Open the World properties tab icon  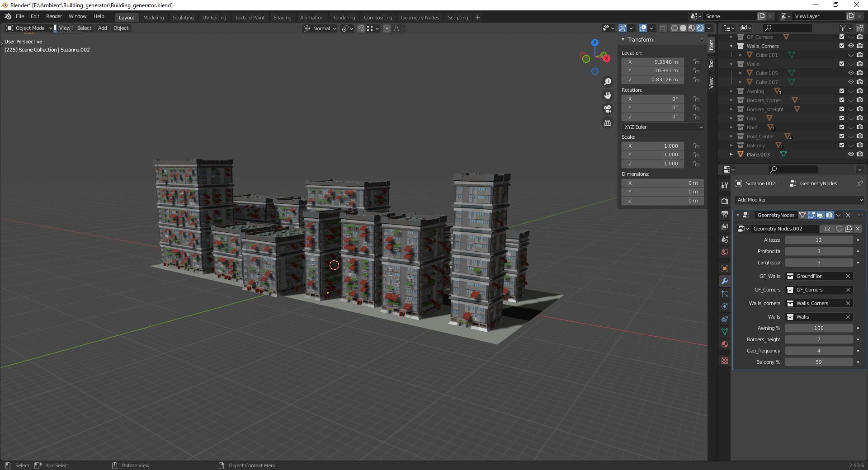click(725, 252)
